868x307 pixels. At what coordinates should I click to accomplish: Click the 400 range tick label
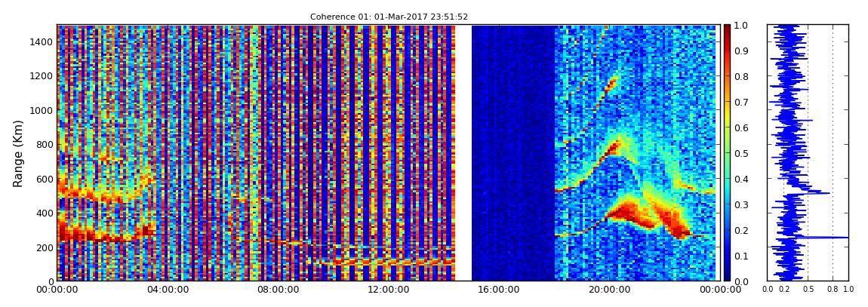coord(45,213)
